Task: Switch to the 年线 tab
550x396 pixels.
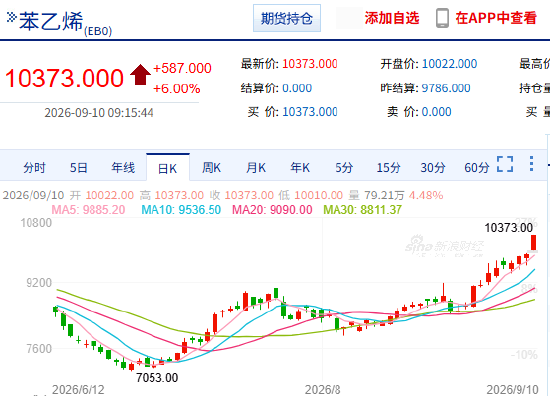Action: [123, 168]
